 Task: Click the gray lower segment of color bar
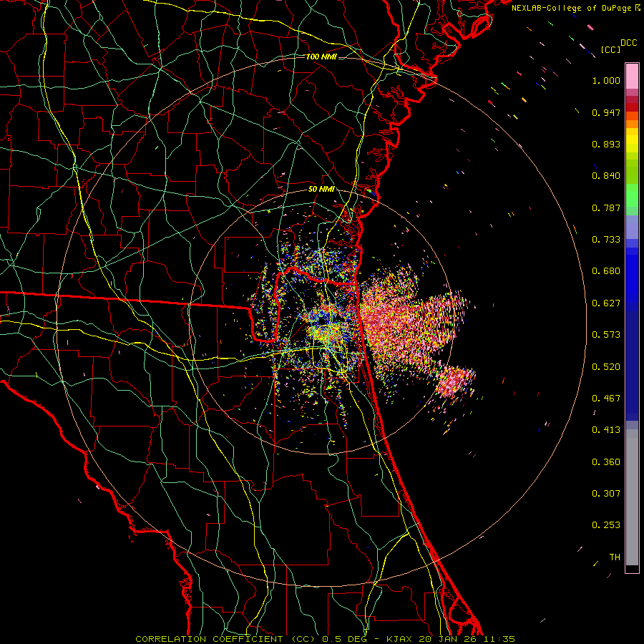click(632, 497)
